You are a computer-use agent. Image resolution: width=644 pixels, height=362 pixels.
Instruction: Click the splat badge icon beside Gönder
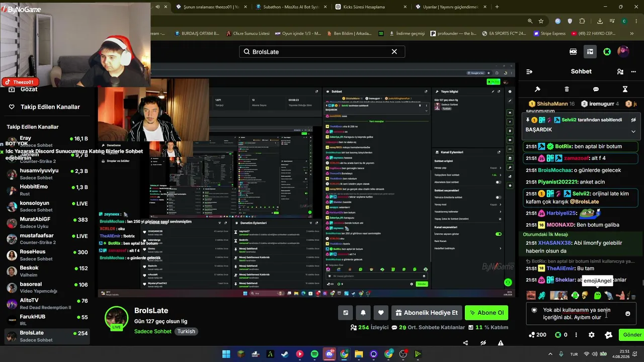pos(608,335)
